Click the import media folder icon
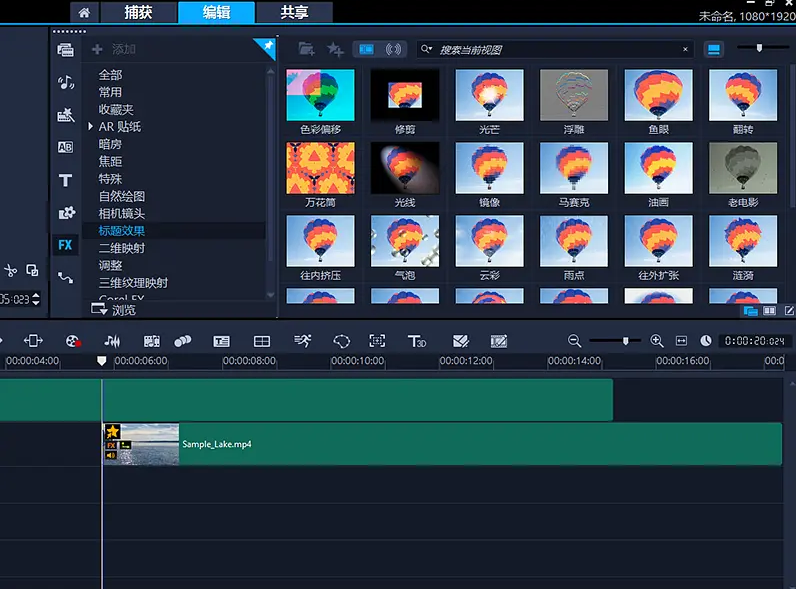Viewport: 796px width, 589px height. point(306,49)
